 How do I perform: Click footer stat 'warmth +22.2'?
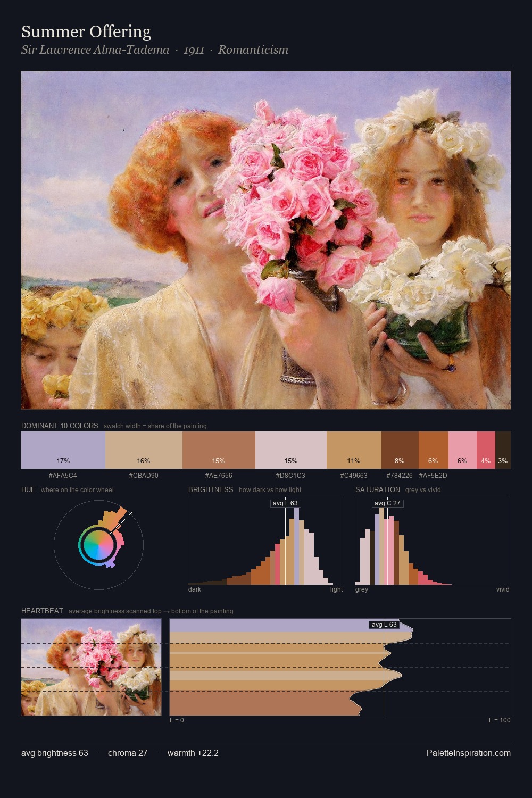[193, 753]
